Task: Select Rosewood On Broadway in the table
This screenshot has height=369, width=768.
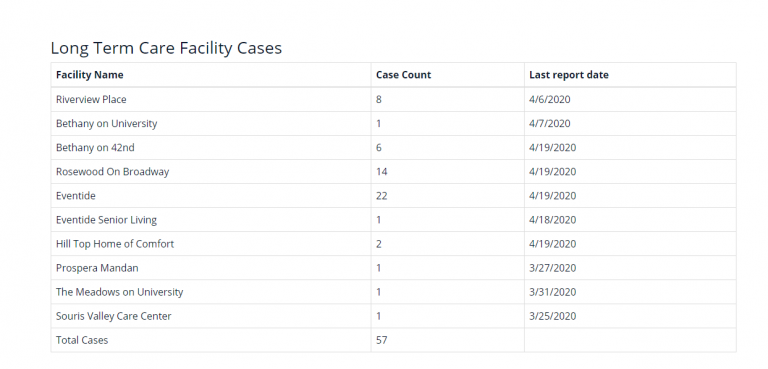Action: (x=112, y=172)
